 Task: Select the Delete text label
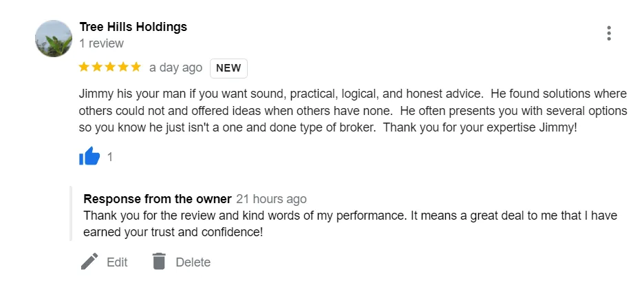pyautogui.click(x=193, y=262)
